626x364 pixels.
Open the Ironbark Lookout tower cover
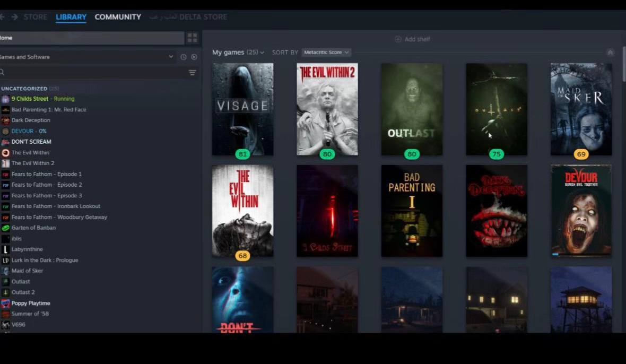[x=581, y=300]
